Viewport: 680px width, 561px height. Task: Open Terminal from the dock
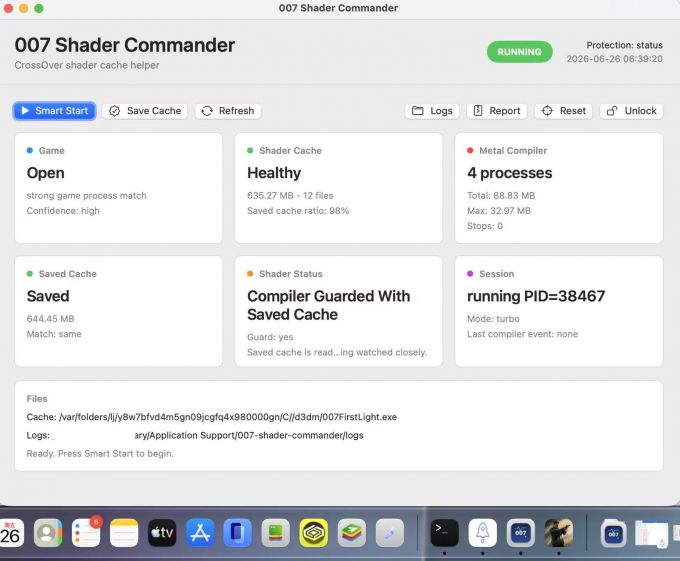coord(445,533)
